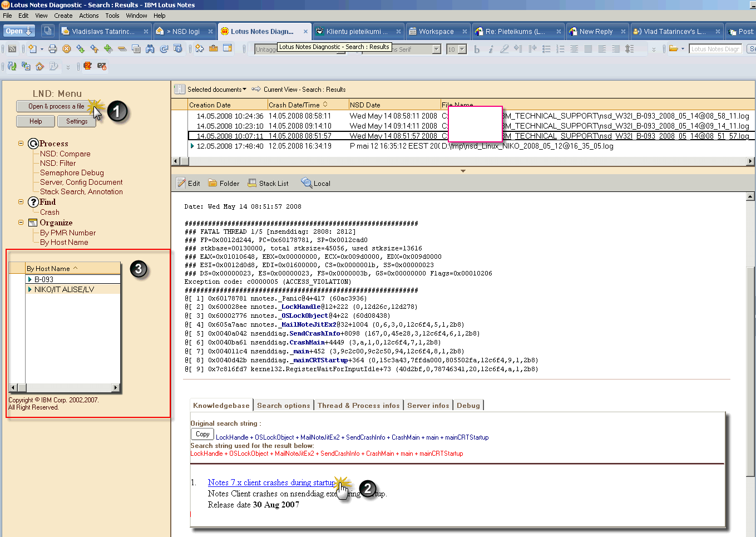Click the refresh arrow toolbar icon
The width and height of the screenshot is (756, 537).
tap(164, 49)
